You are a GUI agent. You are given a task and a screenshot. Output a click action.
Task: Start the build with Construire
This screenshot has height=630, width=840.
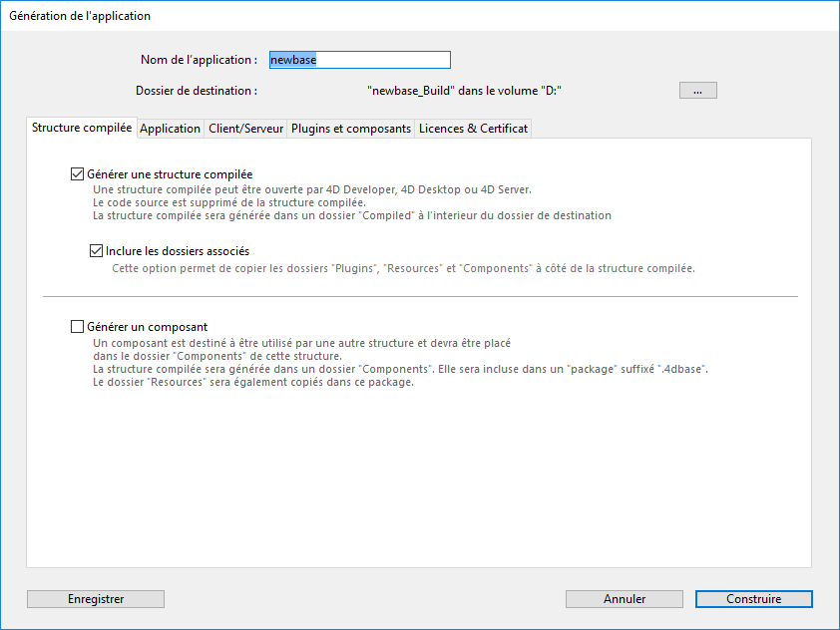[x=753, y=599]
